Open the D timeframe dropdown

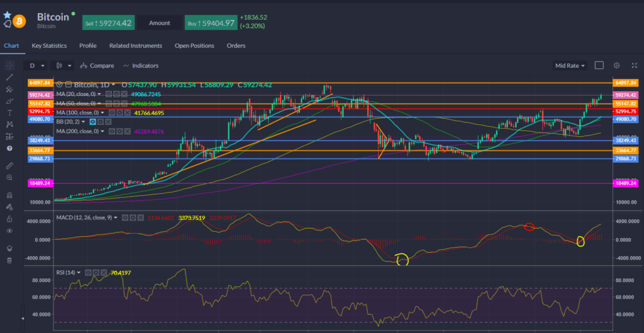(x=36, y=65)
